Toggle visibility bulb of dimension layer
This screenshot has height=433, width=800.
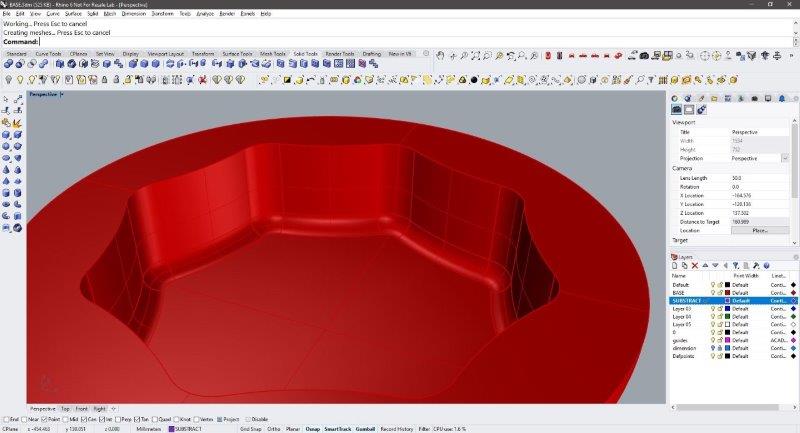(x=713, y=348)
